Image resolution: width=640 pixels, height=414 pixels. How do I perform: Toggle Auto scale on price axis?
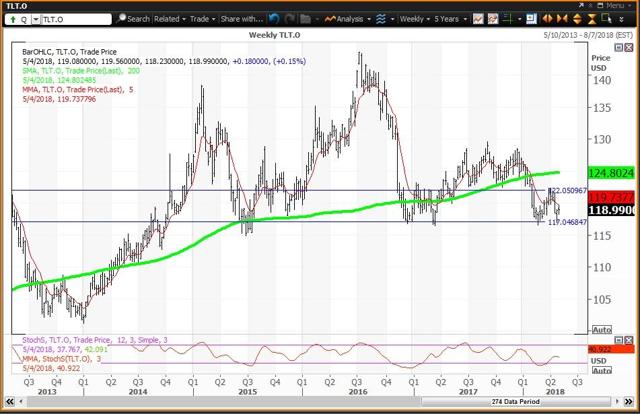(602, 330)
